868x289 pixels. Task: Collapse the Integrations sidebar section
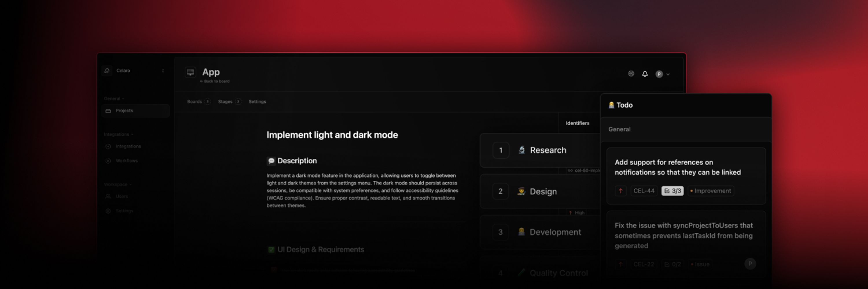pos(119,134)
